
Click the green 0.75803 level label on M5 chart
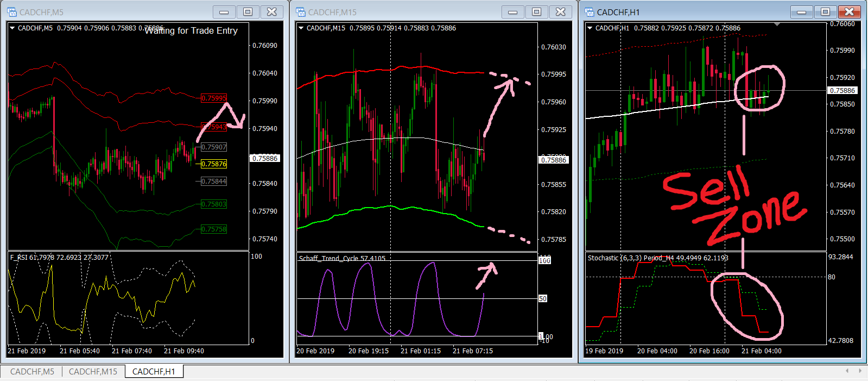(214, 204)
